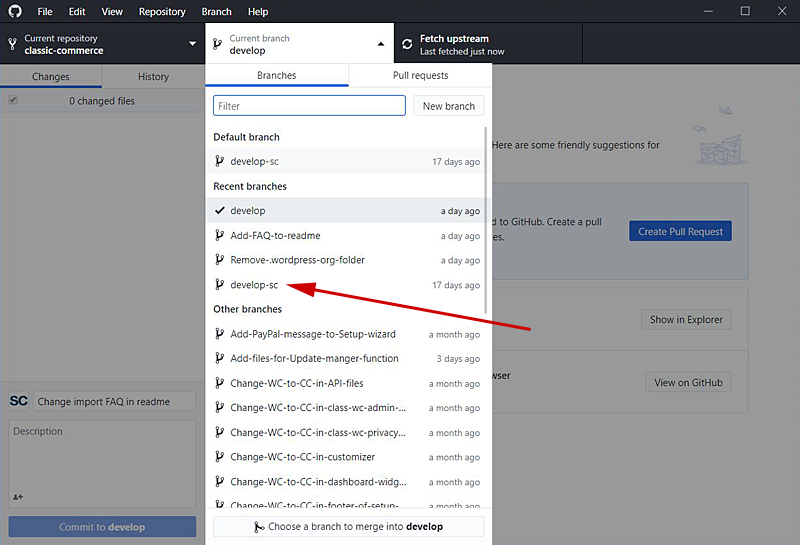Click the commit Description text area
The height and width of the screenshot is (545, 800).
(102, 463)
